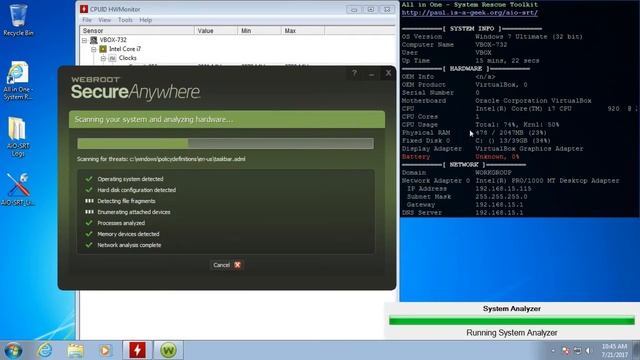The image size is (640, 360).
Task: Click the red 'Battery' line in console
Action: coord(460,157)
